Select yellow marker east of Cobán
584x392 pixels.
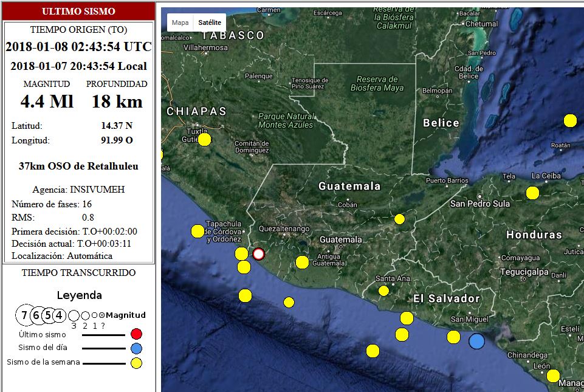tap(399, 219)
